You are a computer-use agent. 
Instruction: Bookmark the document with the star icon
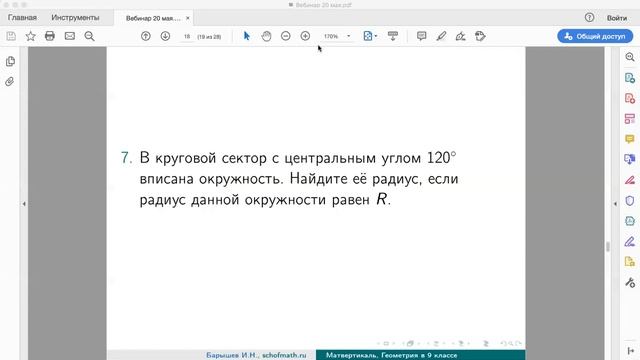pyautogui.click(x=30, y=36)
